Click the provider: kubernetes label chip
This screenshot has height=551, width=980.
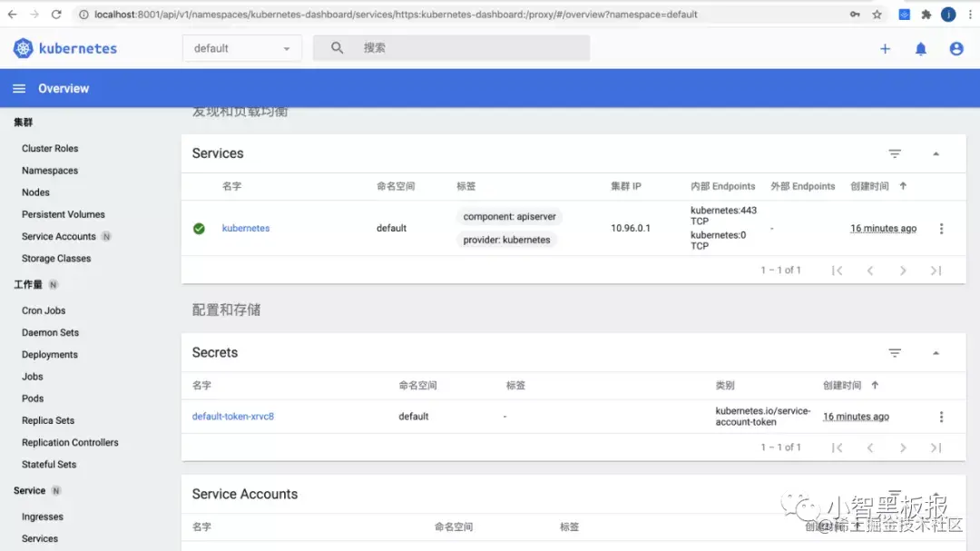click(x=507, y=240)
